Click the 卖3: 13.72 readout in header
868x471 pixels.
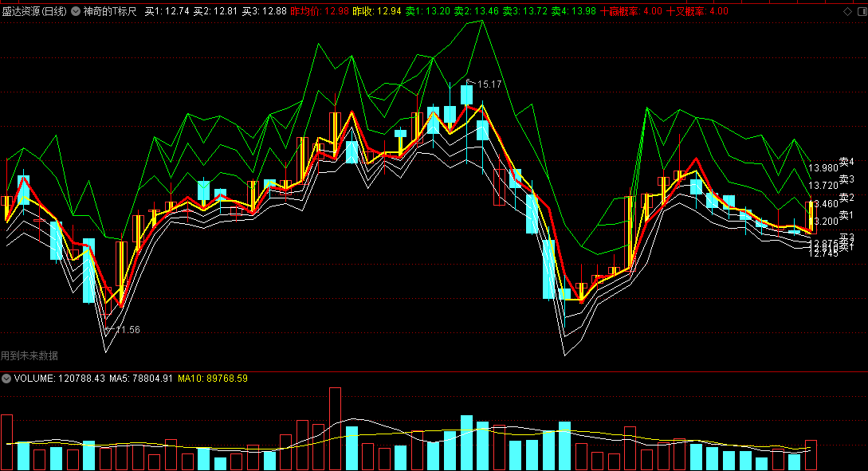click(x=524, y=11)
